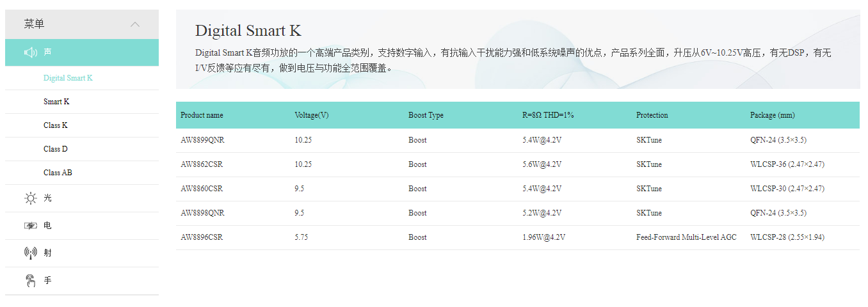Click the Product name column header
868x307 pixels.
tap(202, 115)
